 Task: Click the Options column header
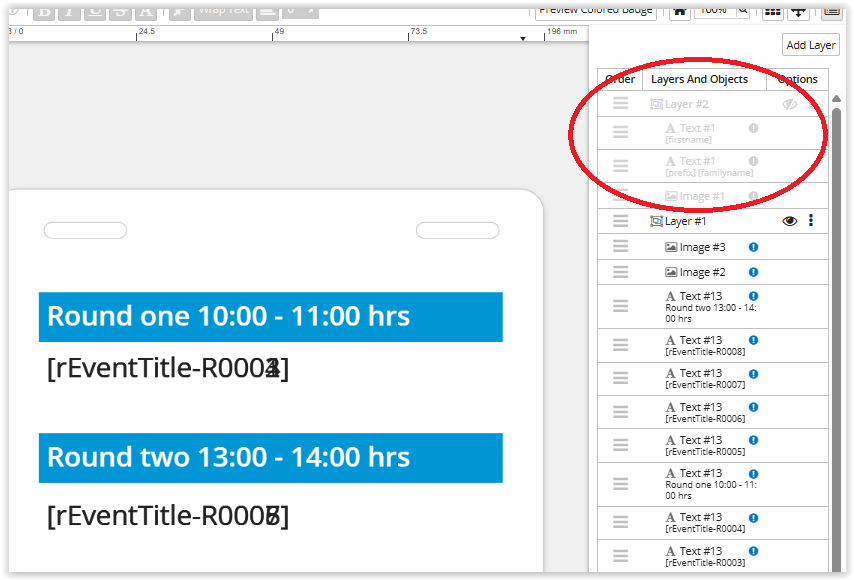[x=797, y=79]
